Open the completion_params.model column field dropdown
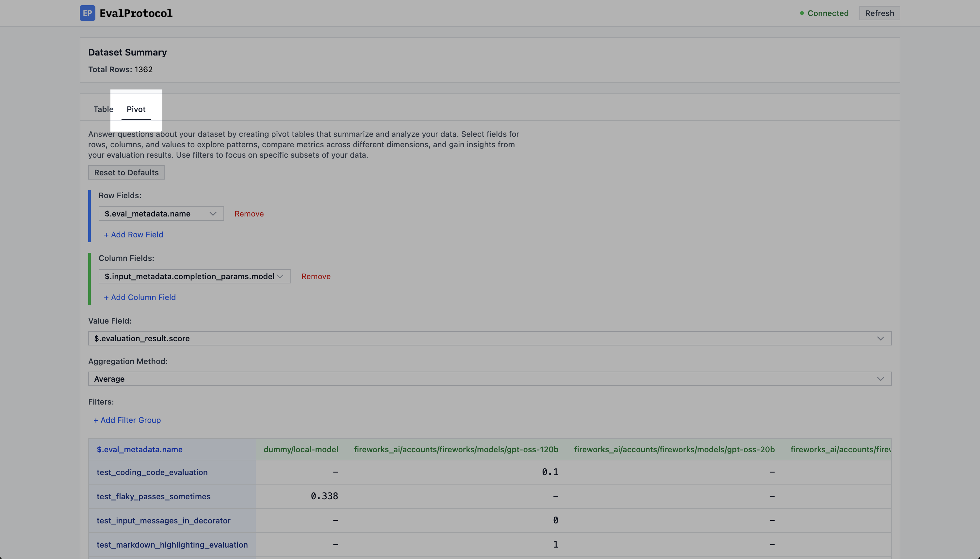This screenshot has width=980, height=559. [x=194, y=277]
